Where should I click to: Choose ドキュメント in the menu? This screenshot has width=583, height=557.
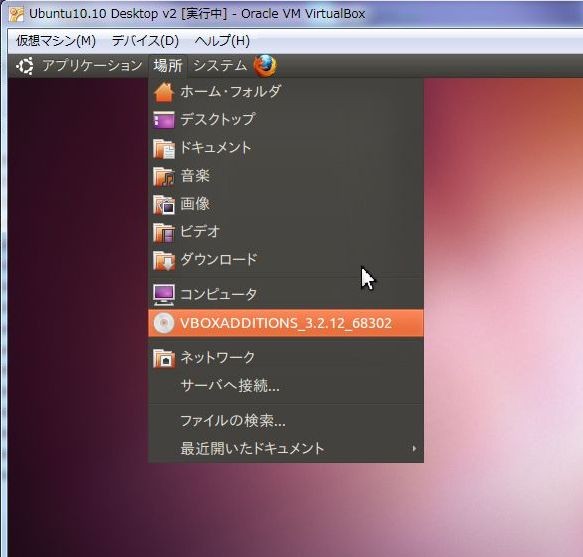(x=286, y=148)
